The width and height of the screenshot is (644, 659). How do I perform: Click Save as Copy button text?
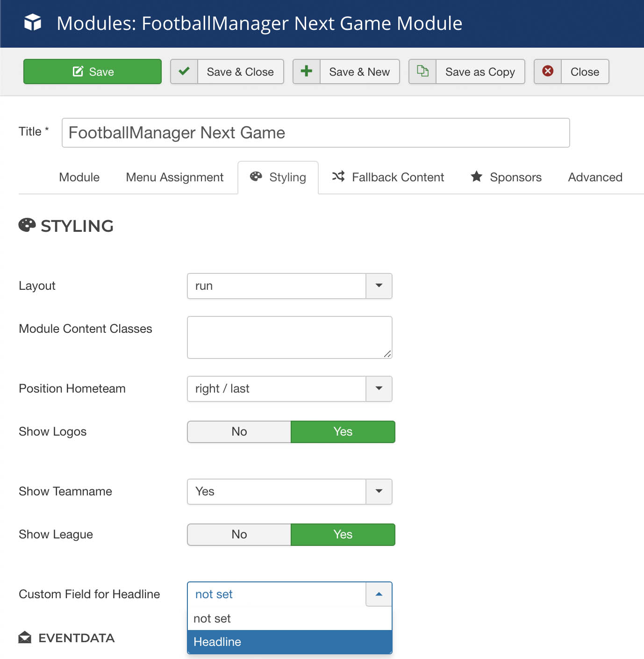click(480, 72)
